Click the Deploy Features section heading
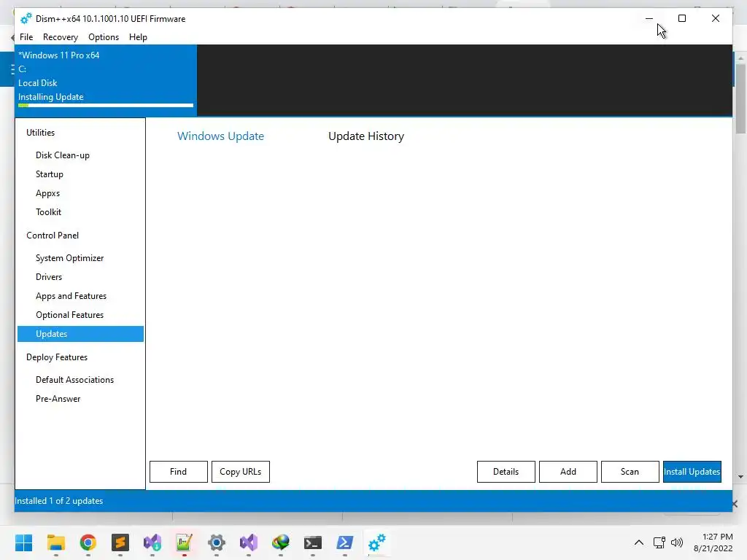The width and height of the screenshot is (747, 560). click(57, 357)
